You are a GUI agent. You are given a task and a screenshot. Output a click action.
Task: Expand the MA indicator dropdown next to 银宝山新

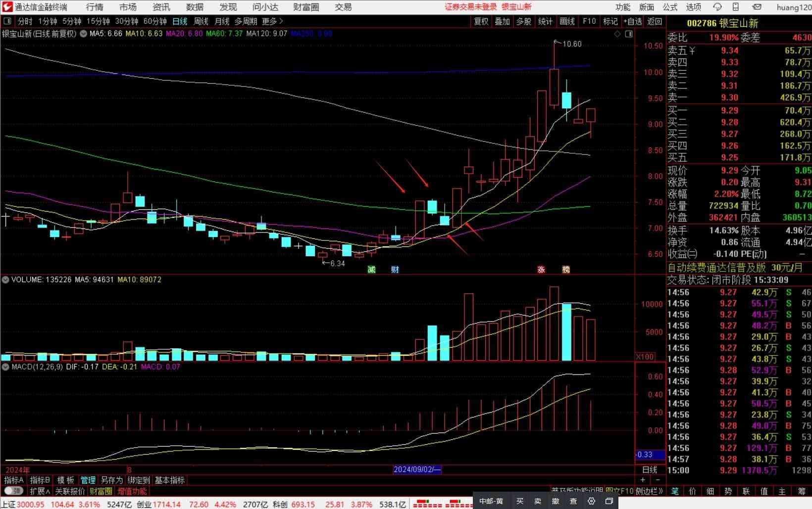83,34
